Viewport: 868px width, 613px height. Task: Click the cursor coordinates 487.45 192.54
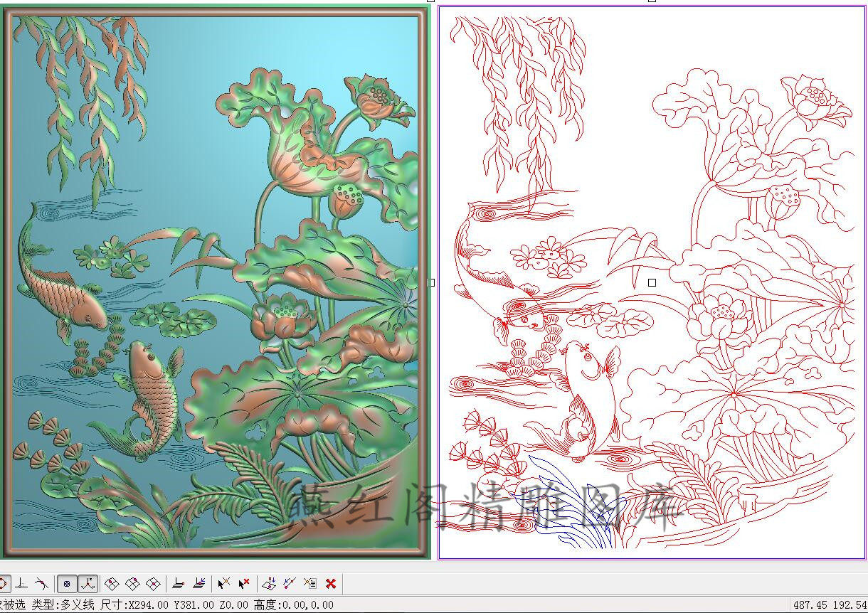tap(830, 605)
